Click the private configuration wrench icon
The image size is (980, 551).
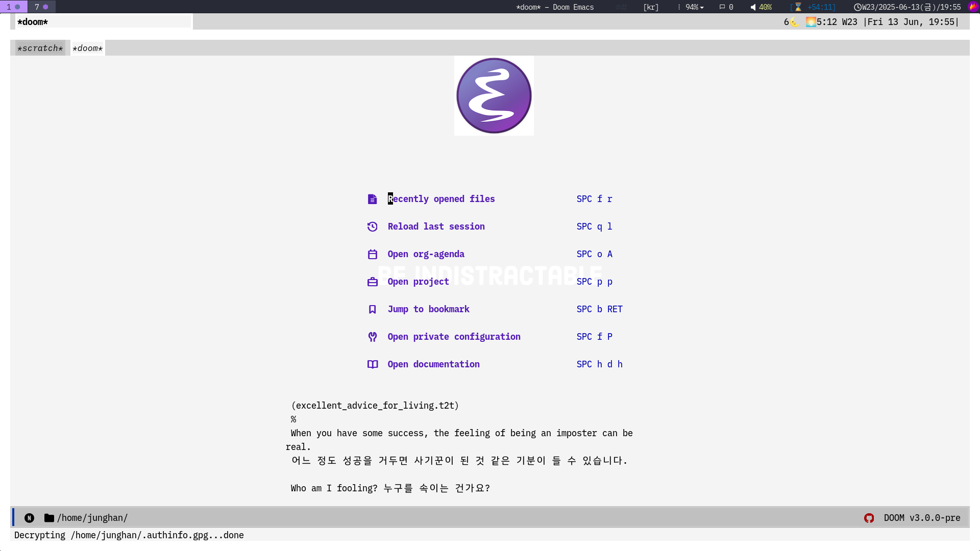click(x=372, y=337)
